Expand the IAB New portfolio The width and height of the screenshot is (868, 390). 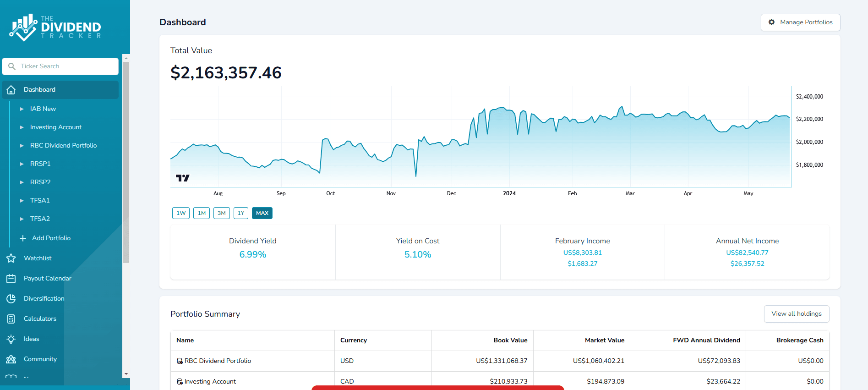pyautogui.click(x=22, y=109)
